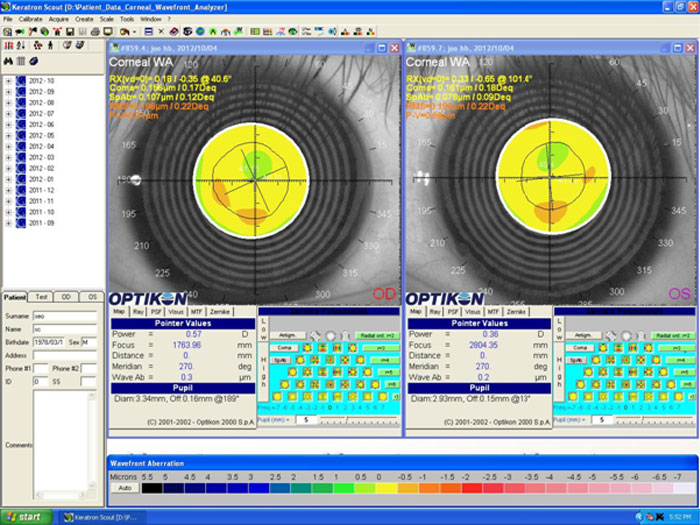Click the green eye toolbar icon
This screenshot has height=525, width=700.
tap(293, 32)
